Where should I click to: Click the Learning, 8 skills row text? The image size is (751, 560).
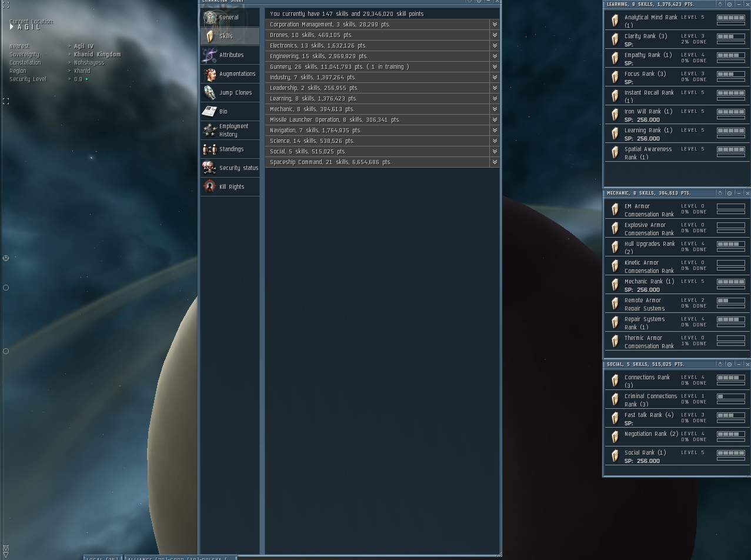point(313,98)
